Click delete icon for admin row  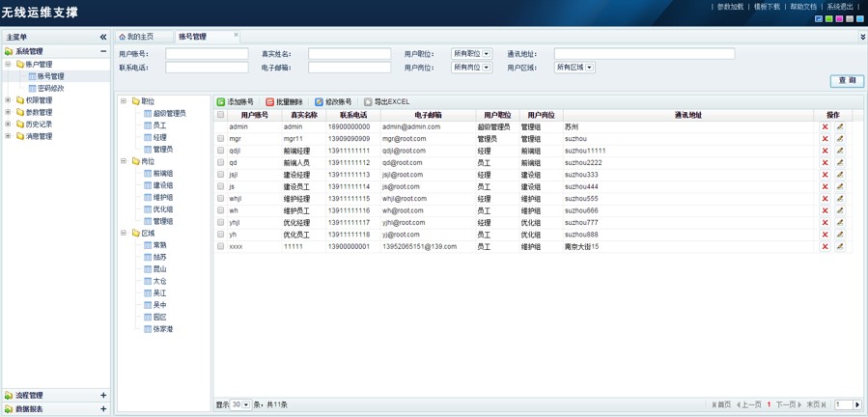[825, 126]
